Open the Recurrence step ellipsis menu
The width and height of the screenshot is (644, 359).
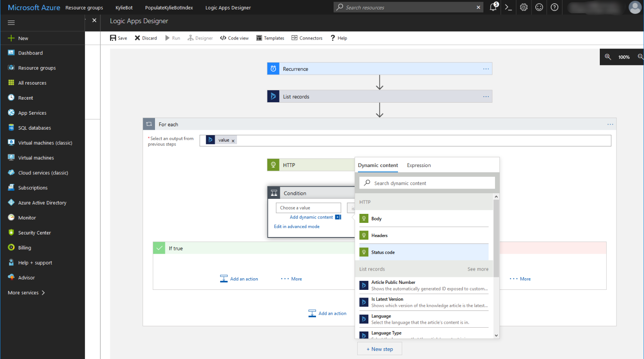pos(486,69)
